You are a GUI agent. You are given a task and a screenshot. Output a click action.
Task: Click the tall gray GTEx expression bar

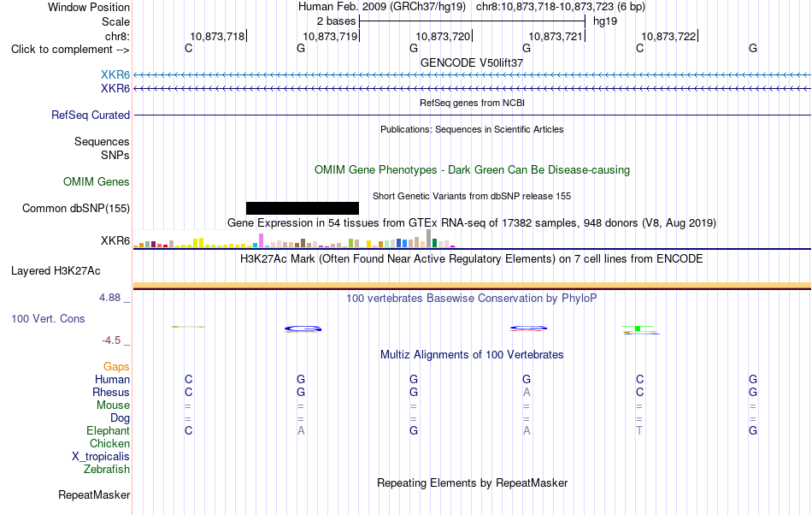(x=428, y=239)
